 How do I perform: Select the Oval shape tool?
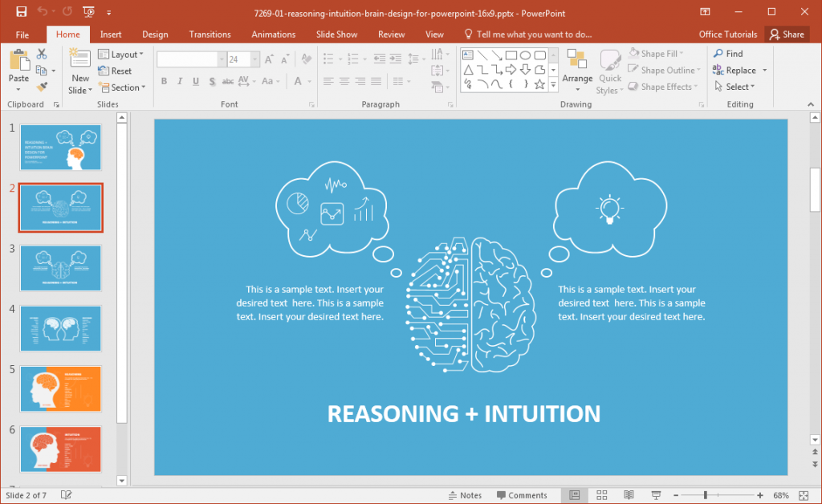pos(526,55)
